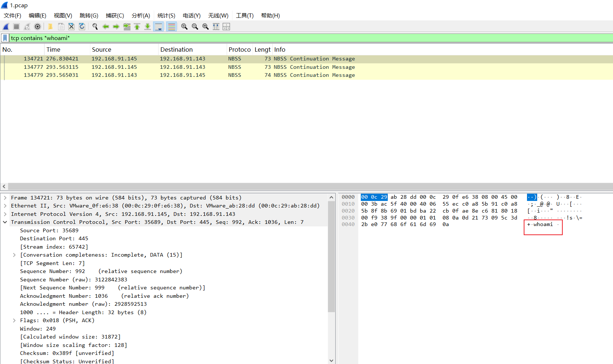Save this capture file icon
This screenshot has height=364, width=613.
pos(61,27)
